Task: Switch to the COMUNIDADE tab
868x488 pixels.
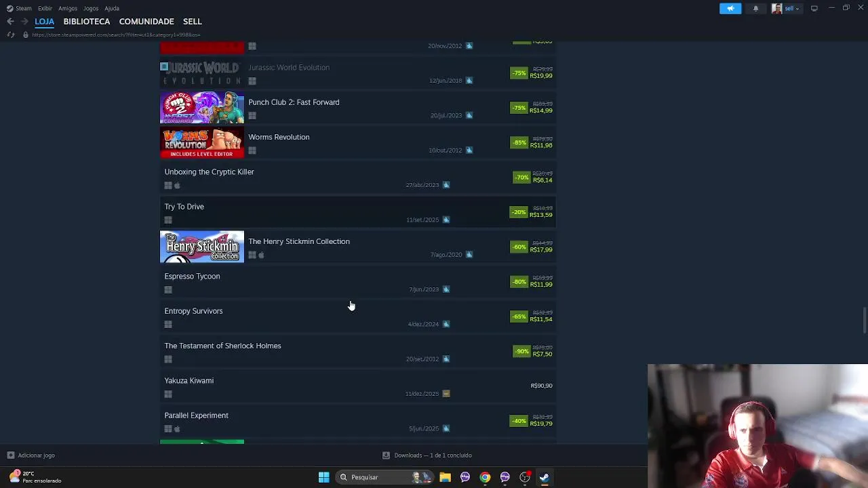Action: tap(146, 22)
